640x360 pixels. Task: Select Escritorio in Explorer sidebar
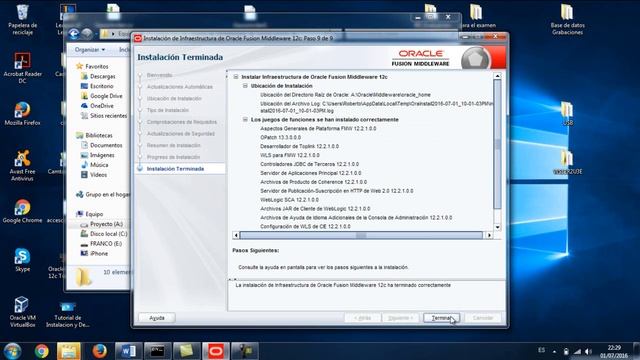(102, 86)
